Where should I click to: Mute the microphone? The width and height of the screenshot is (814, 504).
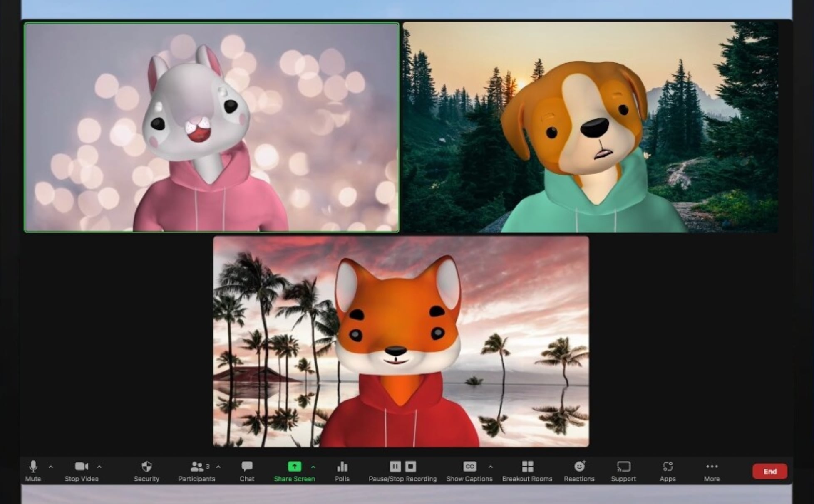click(x=33, y=467)
